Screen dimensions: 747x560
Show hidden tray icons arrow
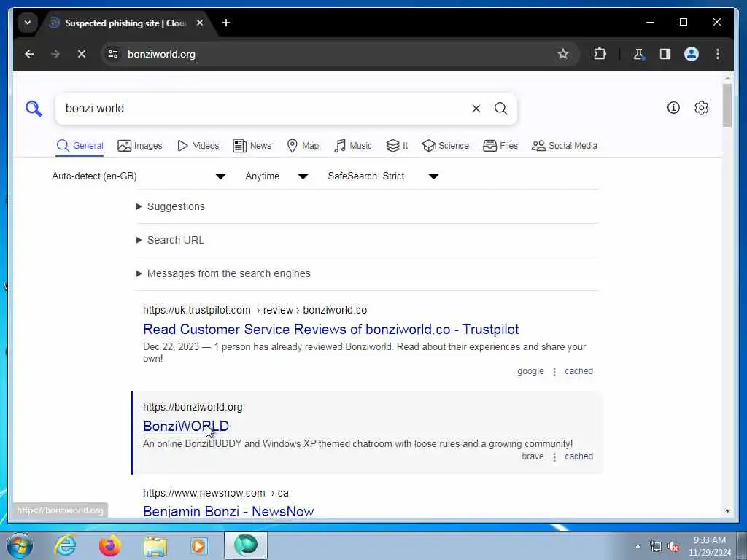point(638,546)
